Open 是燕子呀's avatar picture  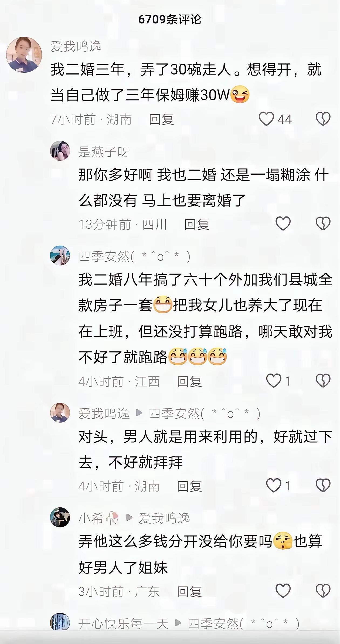point(60,151)
